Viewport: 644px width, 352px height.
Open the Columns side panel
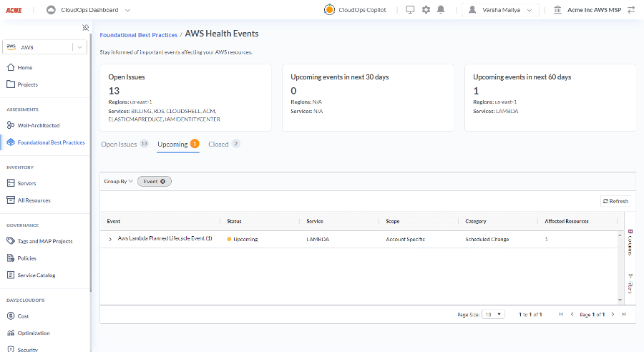[x=630, y=242]
